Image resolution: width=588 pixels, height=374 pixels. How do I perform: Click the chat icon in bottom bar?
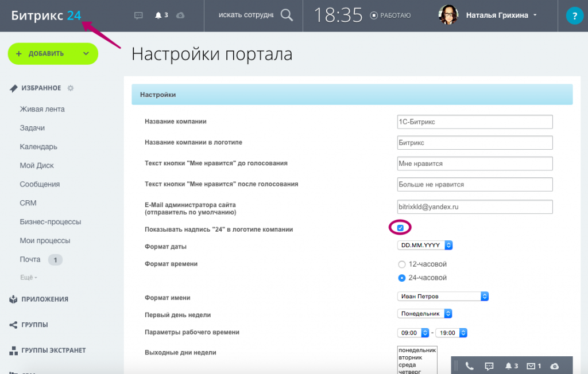(489, 366)
